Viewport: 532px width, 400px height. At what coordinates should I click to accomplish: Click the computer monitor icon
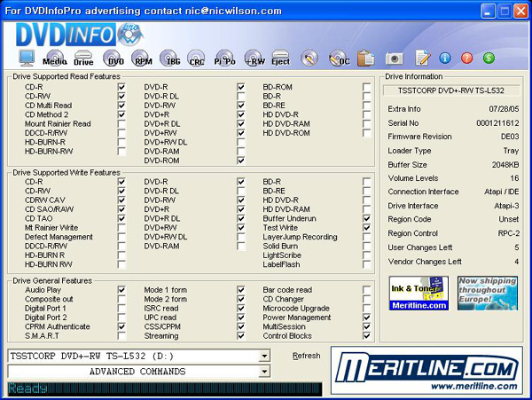pyautogui.click(x=27, y=58)
